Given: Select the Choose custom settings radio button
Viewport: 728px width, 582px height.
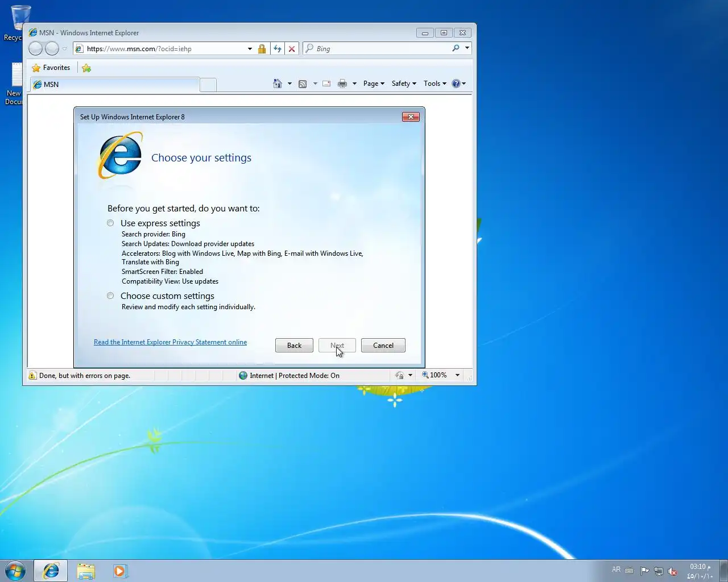Looking at the screenshot, I should tap(110, 296).
